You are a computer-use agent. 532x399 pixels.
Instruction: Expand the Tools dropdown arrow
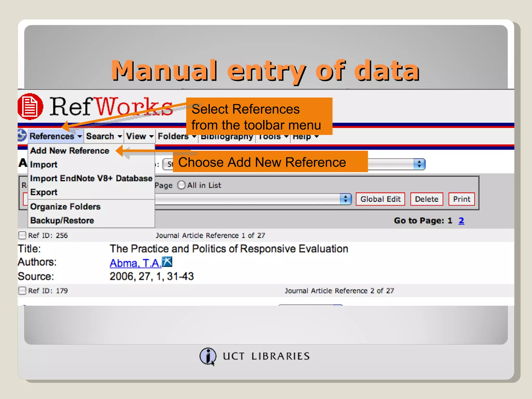[x=286, y=136]
